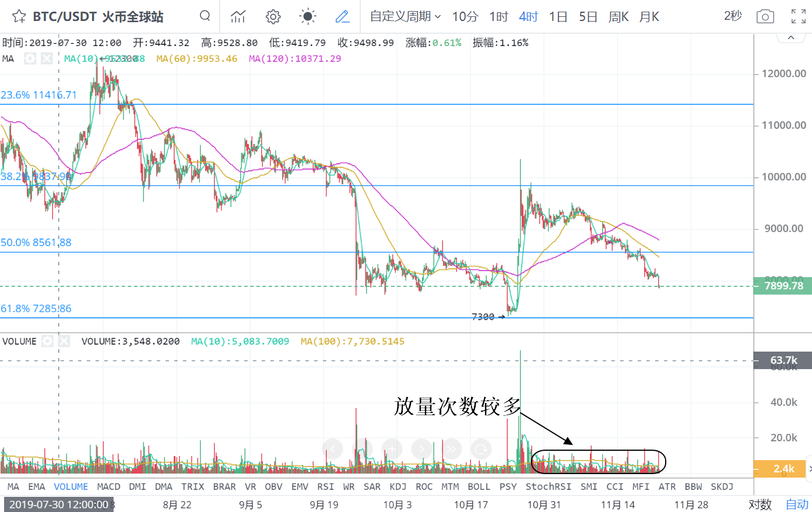
Task: Enable the TRIX indicator
Action: (192, 486)
